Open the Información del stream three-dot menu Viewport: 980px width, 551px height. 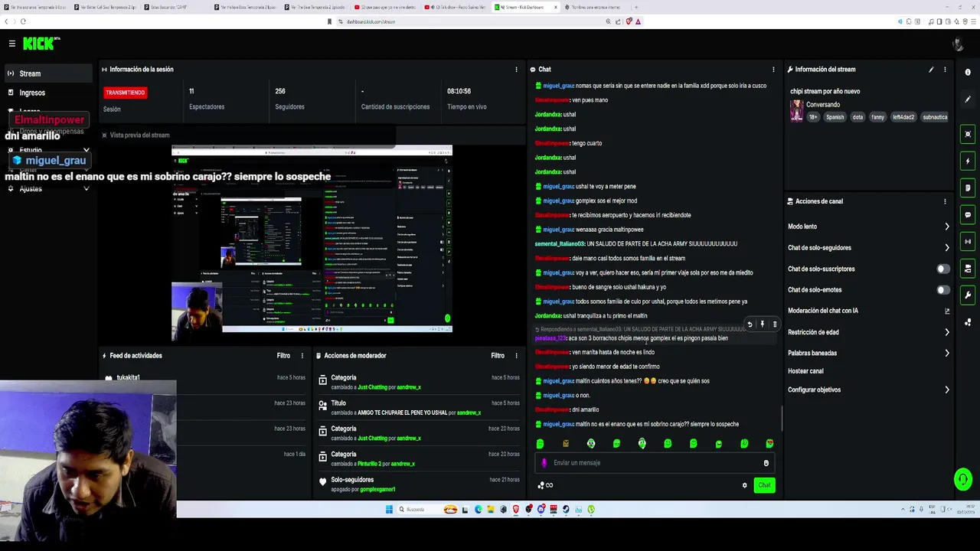coord(945,70)
